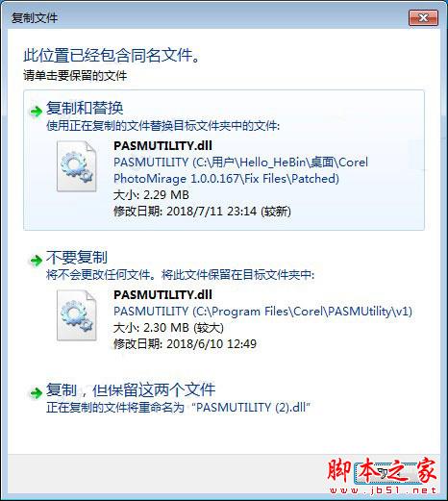Choose the 不要复制 option title

[77, 257]
